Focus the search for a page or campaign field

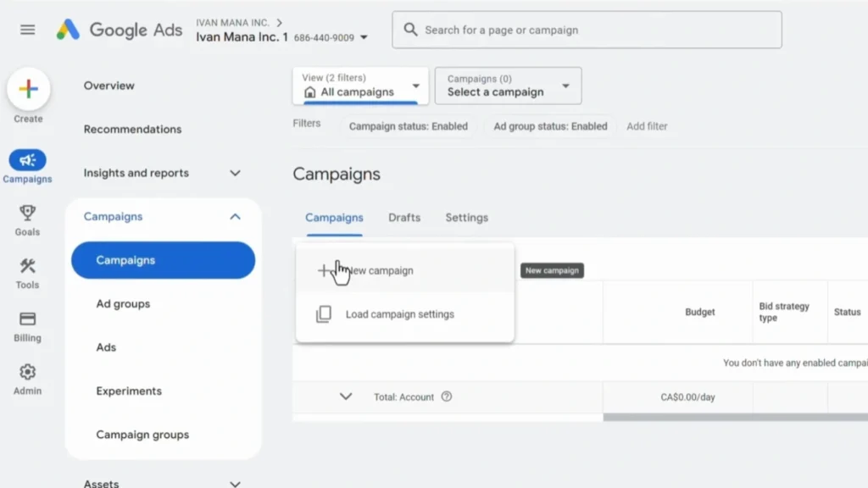[x=587, y=30]
